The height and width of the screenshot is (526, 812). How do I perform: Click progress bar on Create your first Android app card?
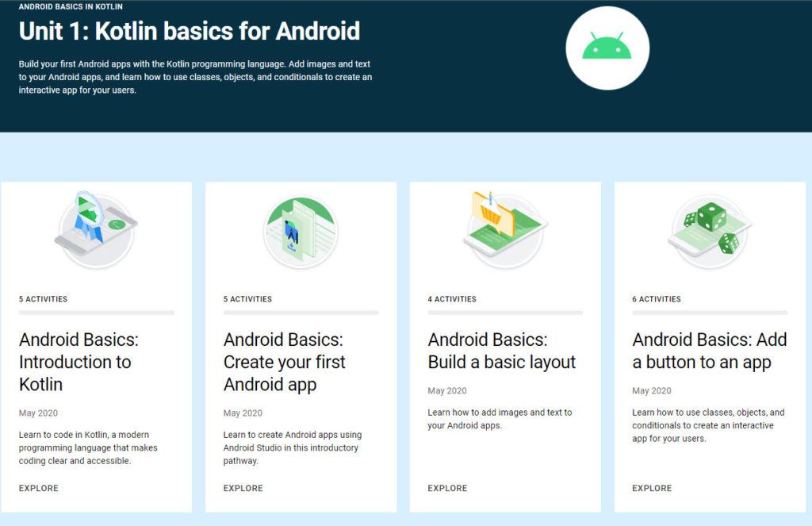tap(301, 313)
